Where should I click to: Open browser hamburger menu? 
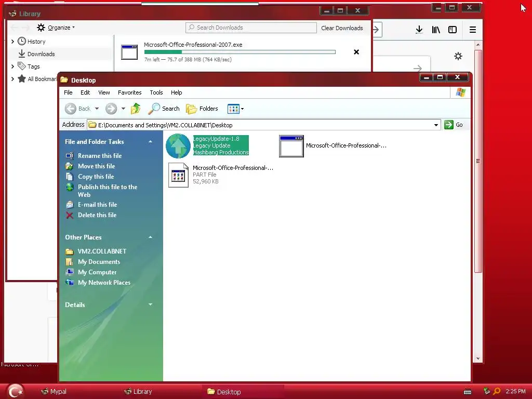point(473,30)
